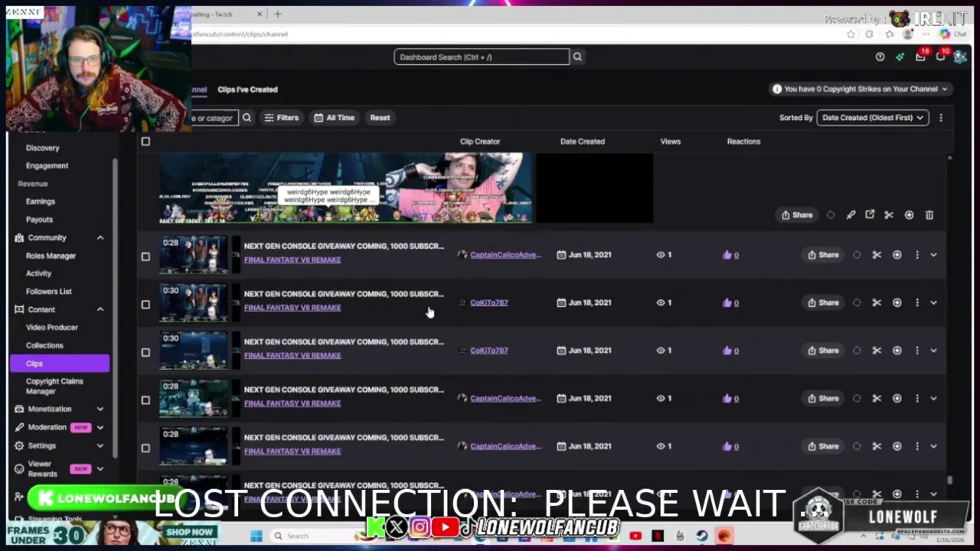
Task: Open the Filters button
Action: coord(281,118)
